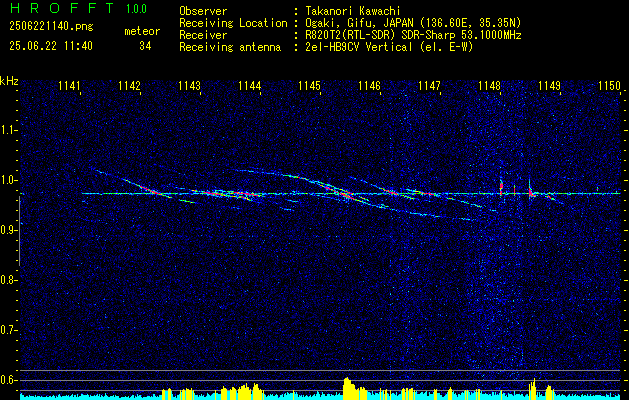Image resolution: width=629 pixels, height=400 pixels.
Task: Click the 1145 time marker
Action: coord(310,86)
